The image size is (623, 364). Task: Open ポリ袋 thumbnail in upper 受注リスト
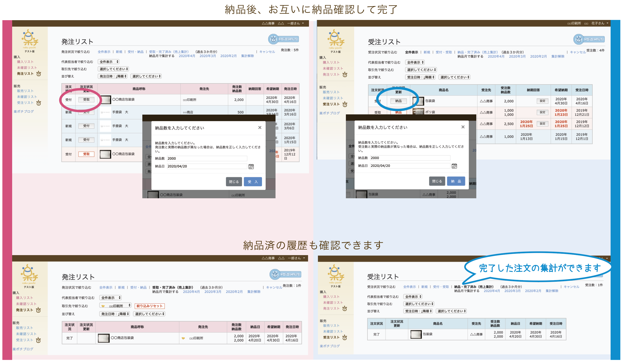[418, 112]
